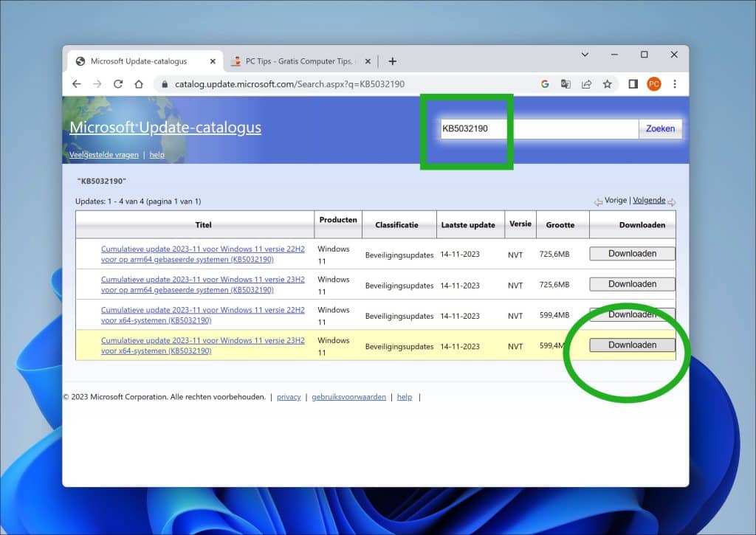Open the Chrome three-dot menu

(x=675, y=84)
